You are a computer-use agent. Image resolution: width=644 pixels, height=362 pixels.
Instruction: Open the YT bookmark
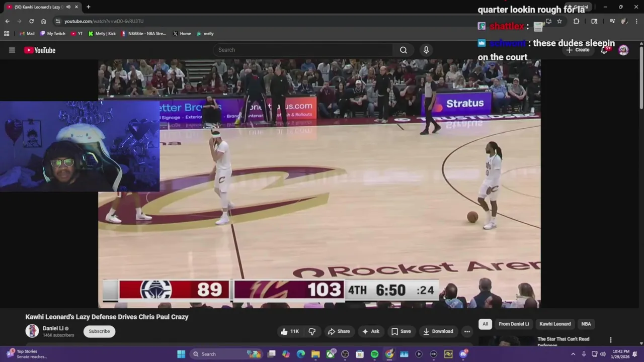tap(77, 34)
